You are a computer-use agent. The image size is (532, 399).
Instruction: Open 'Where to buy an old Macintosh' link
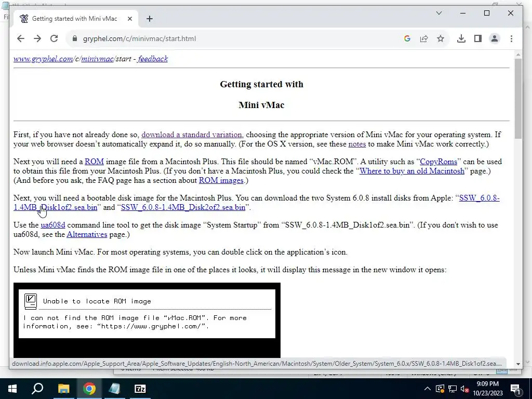(x=412, y=171)
